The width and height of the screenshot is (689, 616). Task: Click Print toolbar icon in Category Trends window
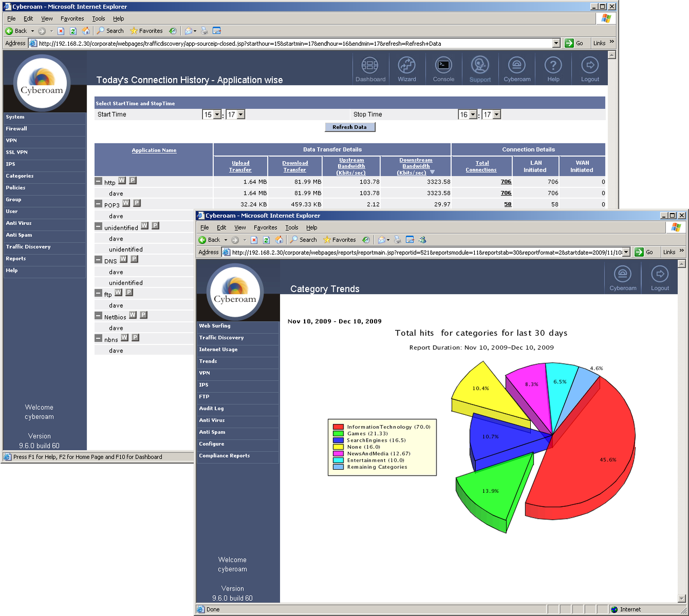(397, 240)
